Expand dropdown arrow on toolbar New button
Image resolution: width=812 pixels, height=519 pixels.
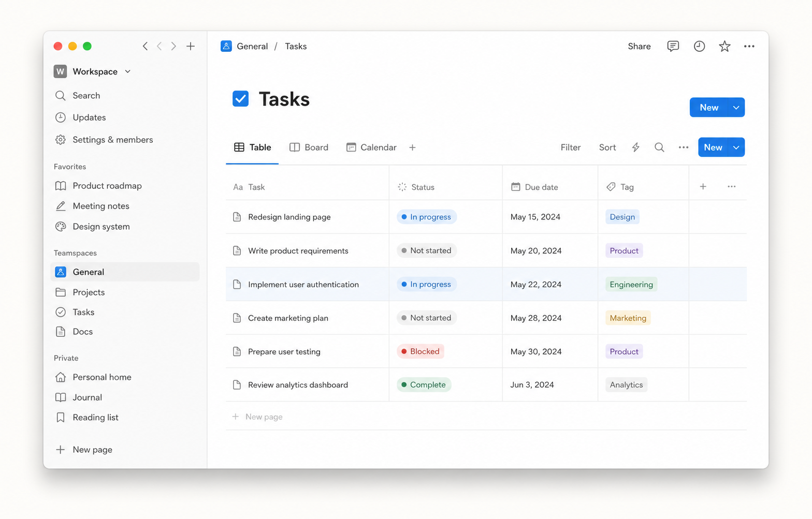point(736,147)
